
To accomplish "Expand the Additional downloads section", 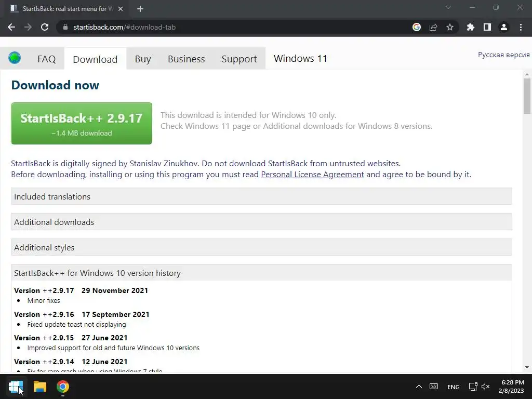I will [x=261, y=222].
